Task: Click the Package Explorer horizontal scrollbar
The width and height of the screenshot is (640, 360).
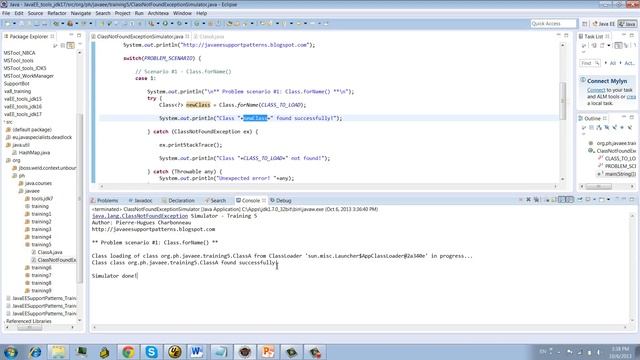Action: pos(29,327)
